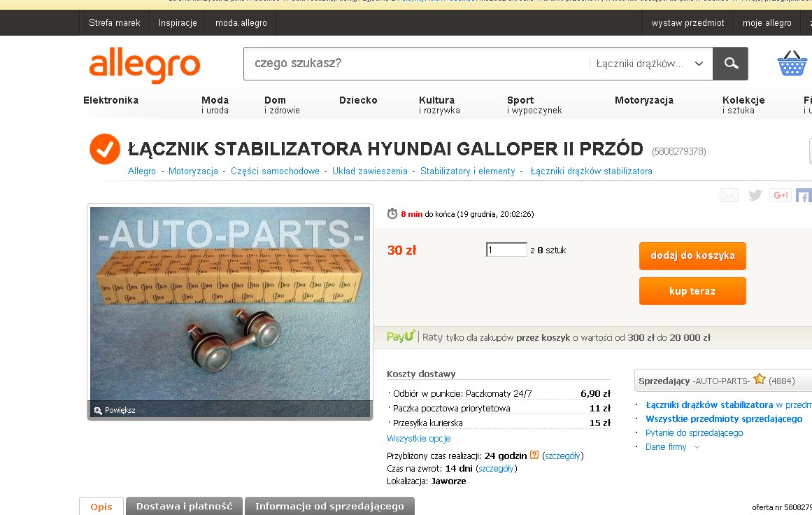The height and width of the screenshot is (515, 812).
Task: Click the magnifier search button
Action: [730, 63]
